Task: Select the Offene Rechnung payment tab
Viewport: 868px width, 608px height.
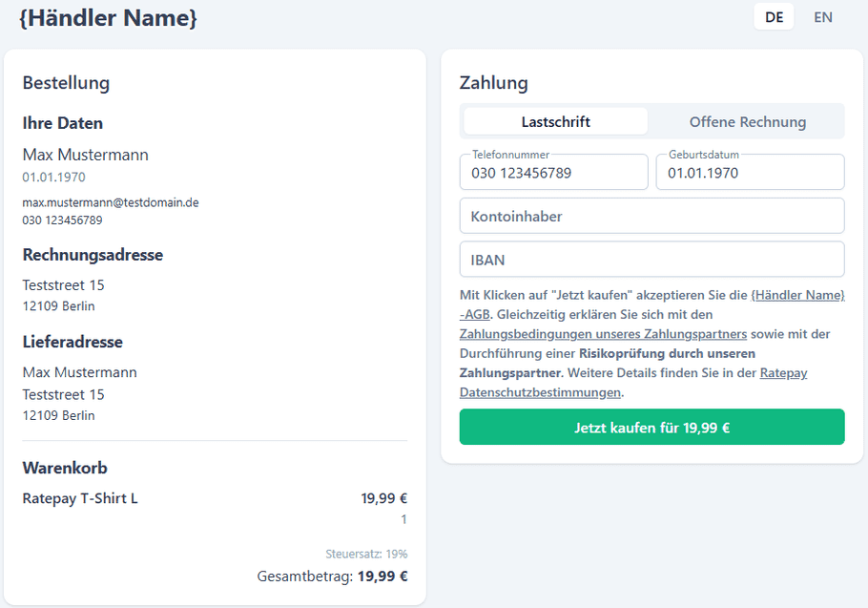Action: [747, 122]
